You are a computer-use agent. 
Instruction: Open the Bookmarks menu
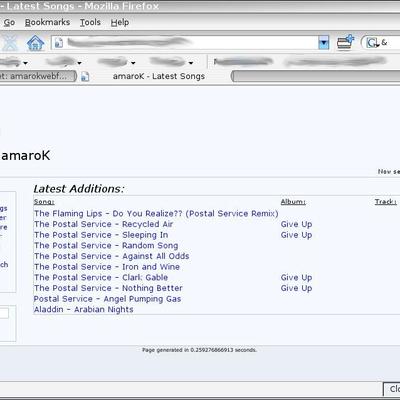(47, 22)
